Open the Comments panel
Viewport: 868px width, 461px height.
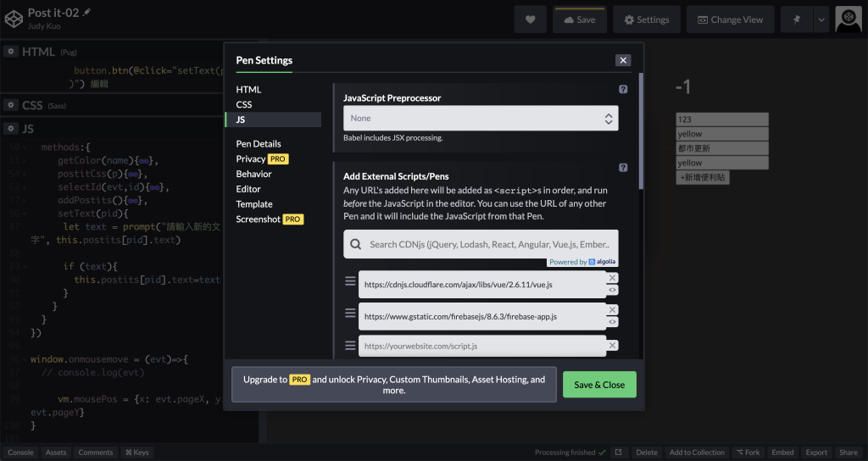[x=96, y=453]
